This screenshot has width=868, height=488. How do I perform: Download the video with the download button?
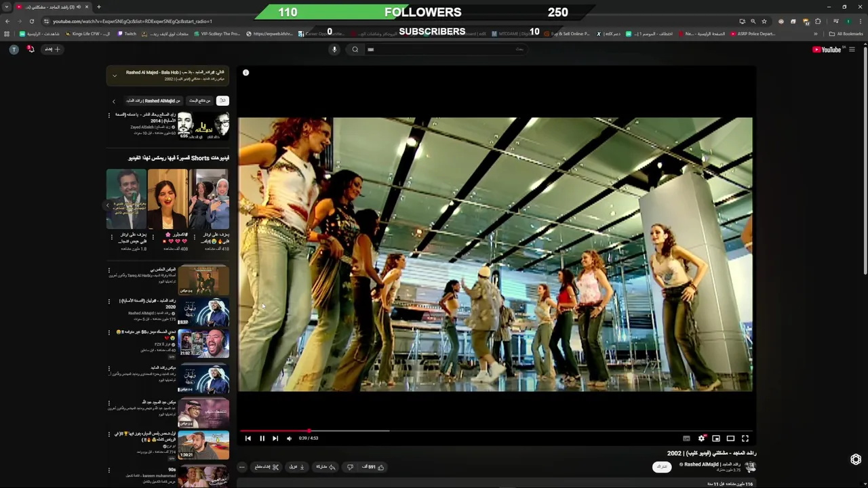(x=298, y=467)
